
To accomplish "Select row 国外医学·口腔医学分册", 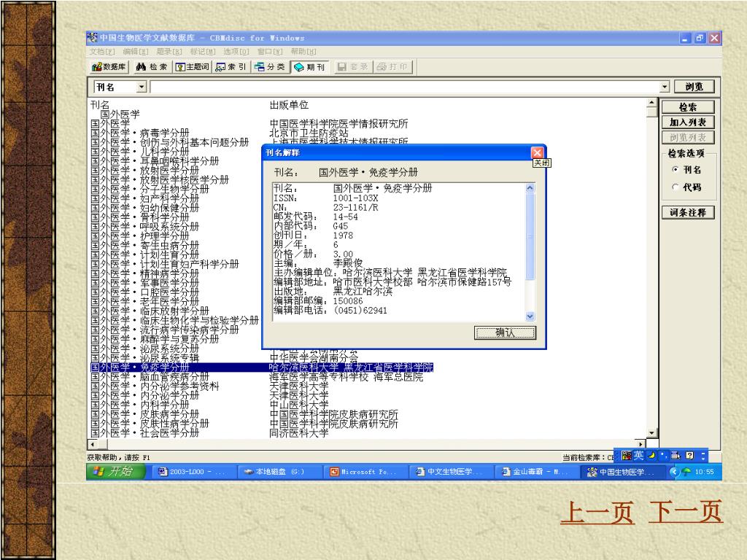I will 145,292.
